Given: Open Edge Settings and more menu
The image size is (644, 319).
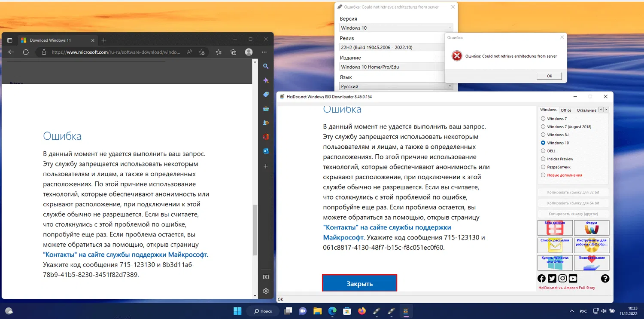Looking at the screenshot, I should click(x=263, y=52).
